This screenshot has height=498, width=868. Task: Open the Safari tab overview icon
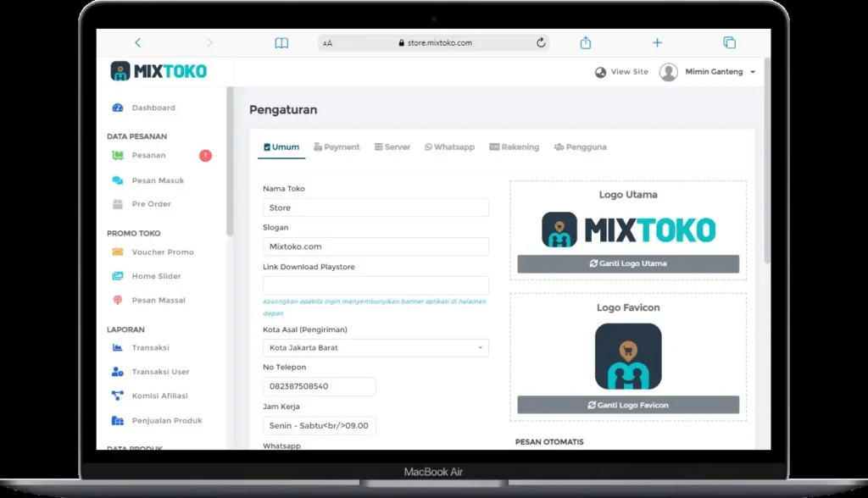729,43
